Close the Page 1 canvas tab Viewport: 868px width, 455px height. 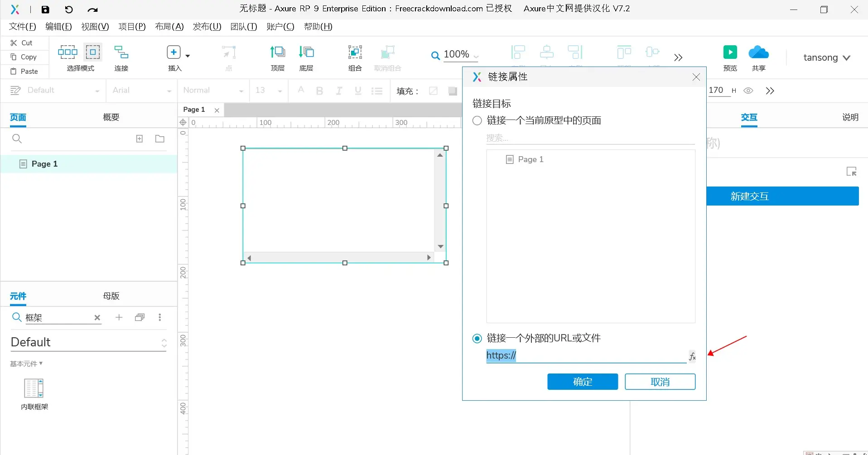point(217,110)
